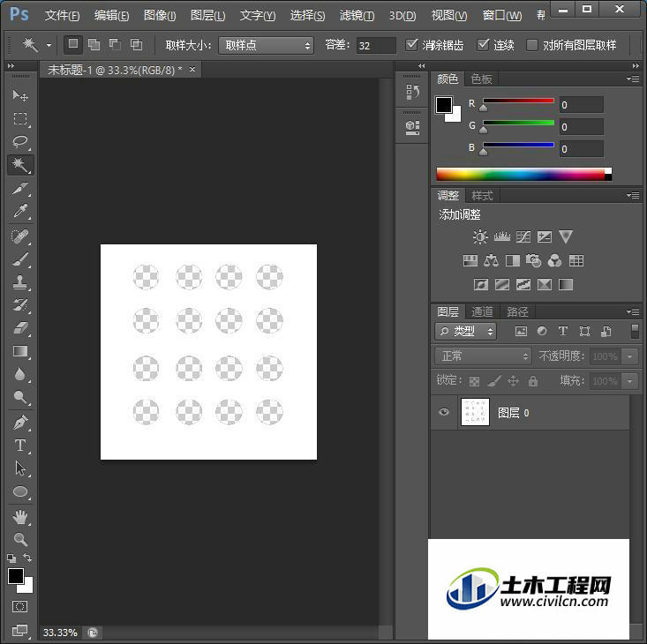Image resolution: width=647 pixels, height=644 pixels.
Task: Open the History panel icon
Action: click(412, 92)
